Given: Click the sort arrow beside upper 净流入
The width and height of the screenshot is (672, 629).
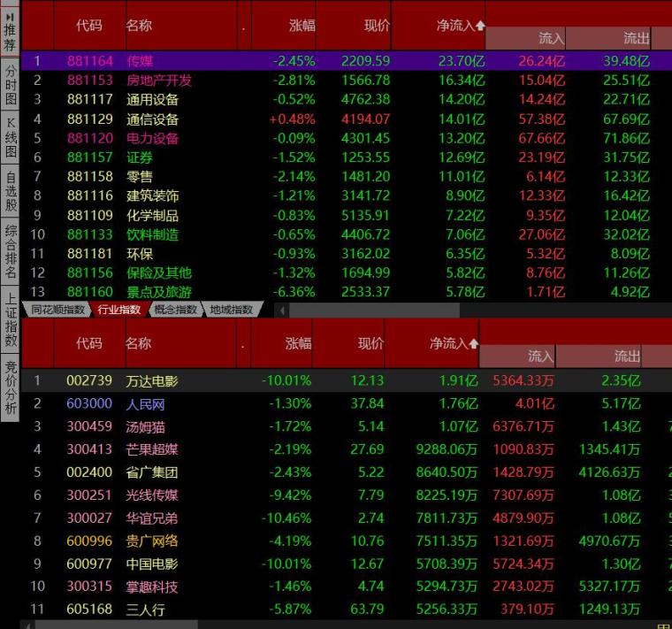Looking at the screenshot, I should (x=480, y=26).
